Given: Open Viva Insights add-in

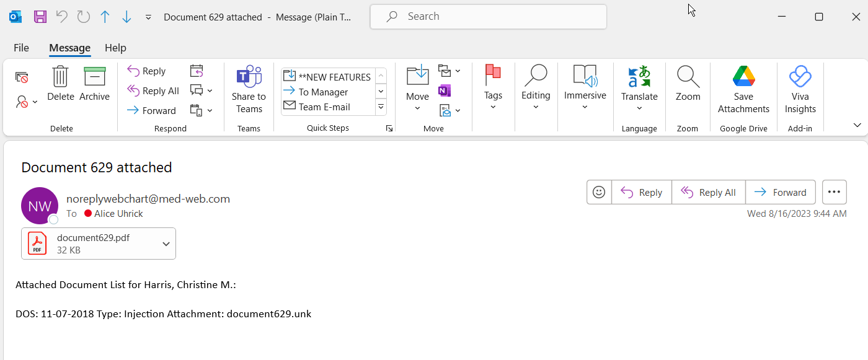Looking at the screenshot, I should [x=800, y=77].
